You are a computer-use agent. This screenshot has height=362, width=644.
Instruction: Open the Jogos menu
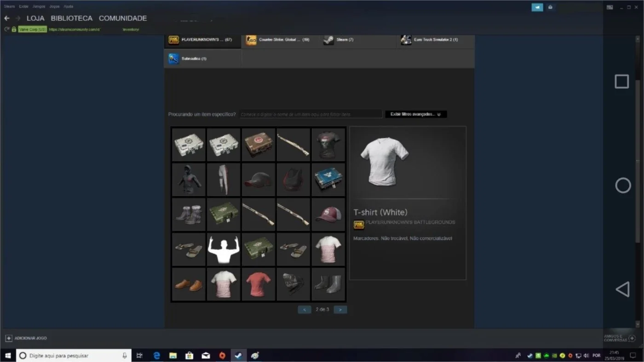pos(54,6)
